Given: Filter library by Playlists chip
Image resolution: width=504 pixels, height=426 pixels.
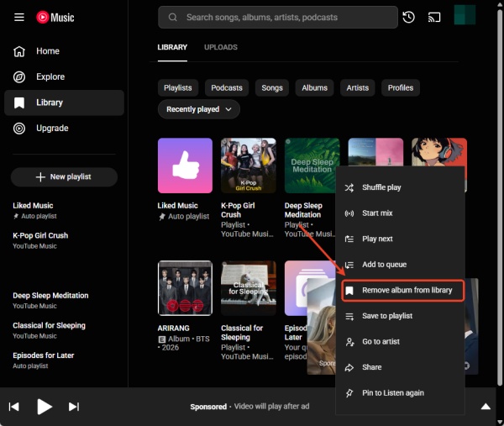Looking at the screenshot, I should click(x=178, y=87).
